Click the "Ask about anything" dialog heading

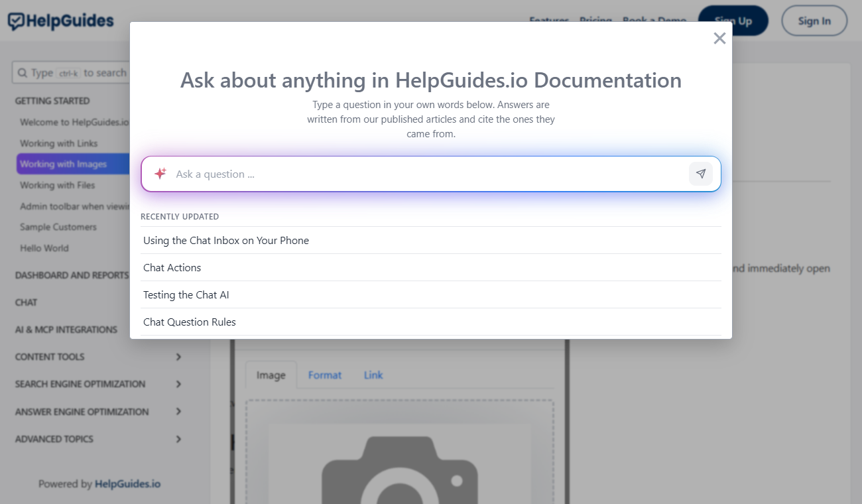point(431,80)
